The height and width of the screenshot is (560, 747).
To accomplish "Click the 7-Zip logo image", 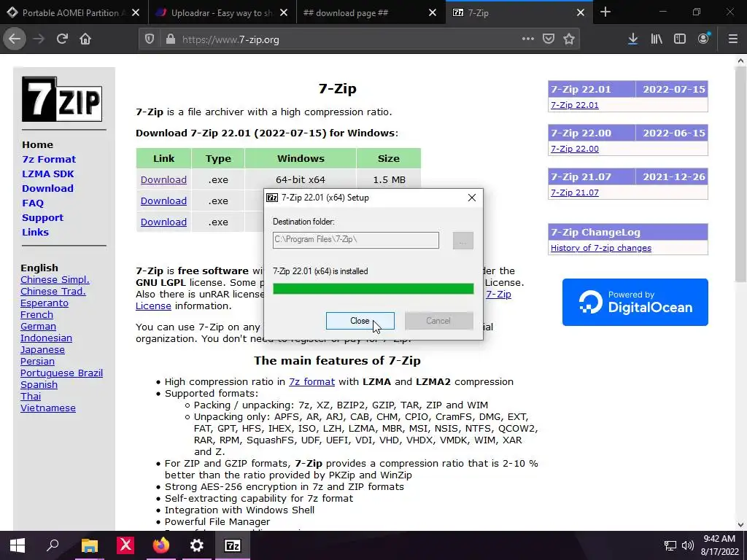I will [62, 99].
